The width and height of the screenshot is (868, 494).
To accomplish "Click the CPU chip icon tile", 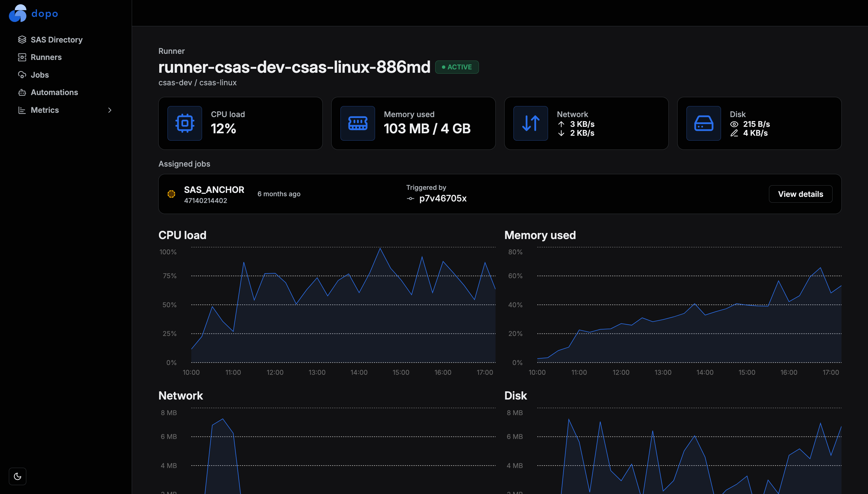I will point(185,123).
